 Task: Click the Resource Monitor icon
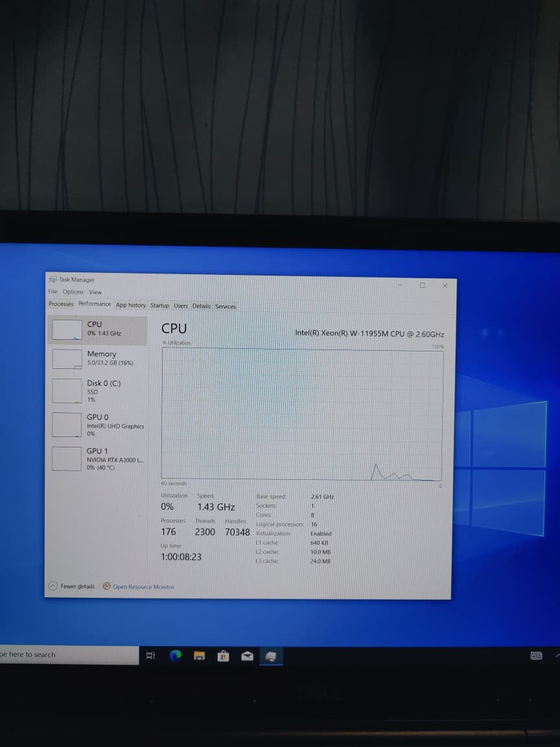click(107, 586)
